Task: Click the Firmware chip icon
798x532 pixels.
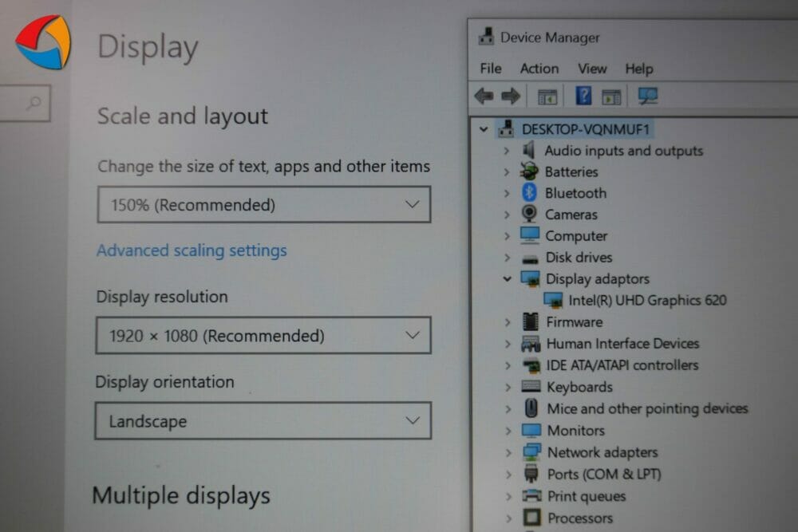Action: [531, 321]
